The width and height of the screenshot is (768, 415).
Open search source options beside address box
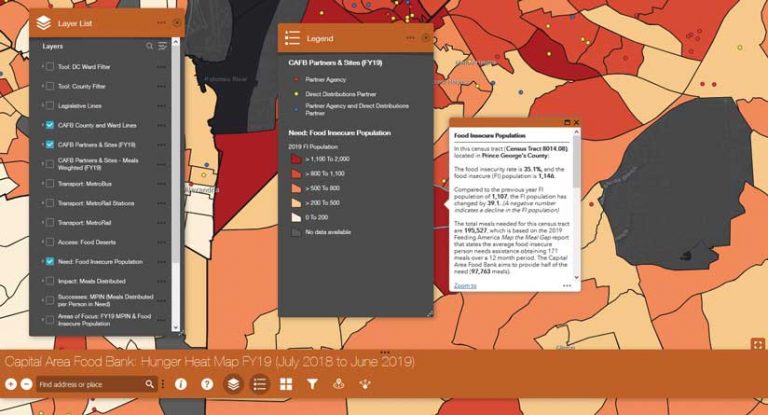point(163,385)
